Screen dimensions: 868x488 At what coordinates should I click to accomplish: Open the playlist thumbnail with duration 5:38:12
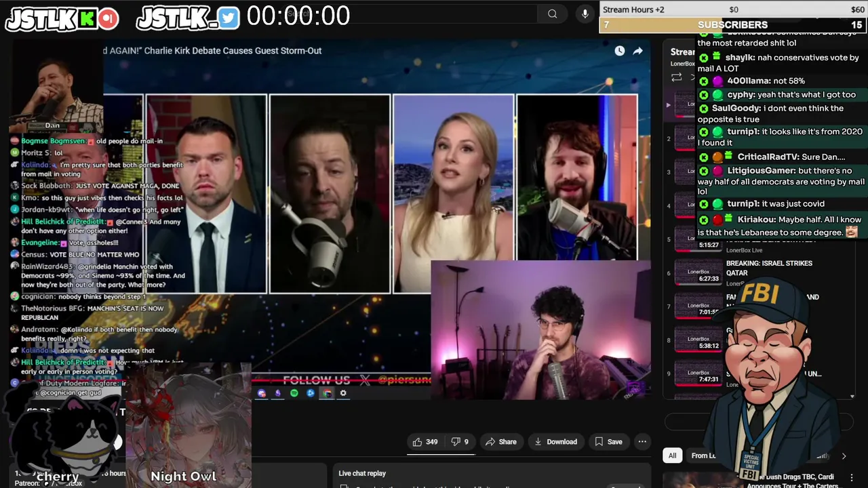(698, 340)
